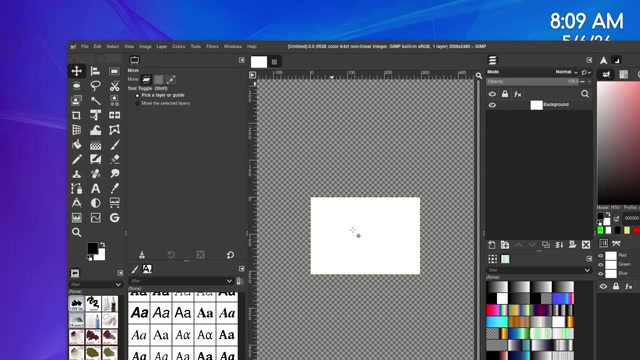Pick the Bucket Fill tool
The image size is (640, 360).
pos(76,144)
